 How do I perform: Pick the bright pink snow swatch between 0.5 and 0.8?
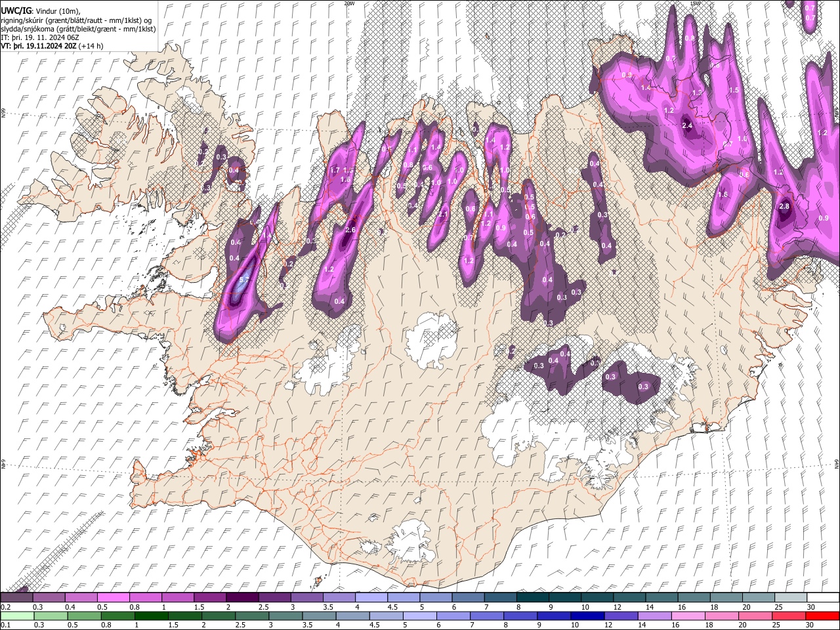click(x=114, y=597)
